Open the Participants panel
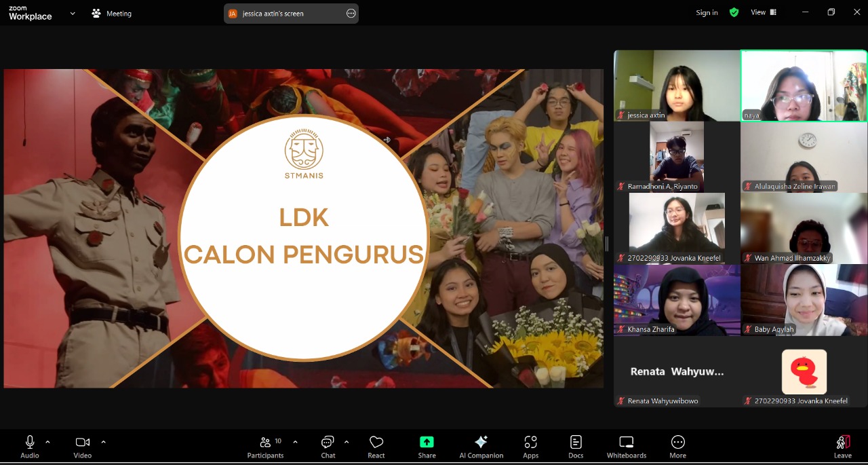 pos(265,447)
